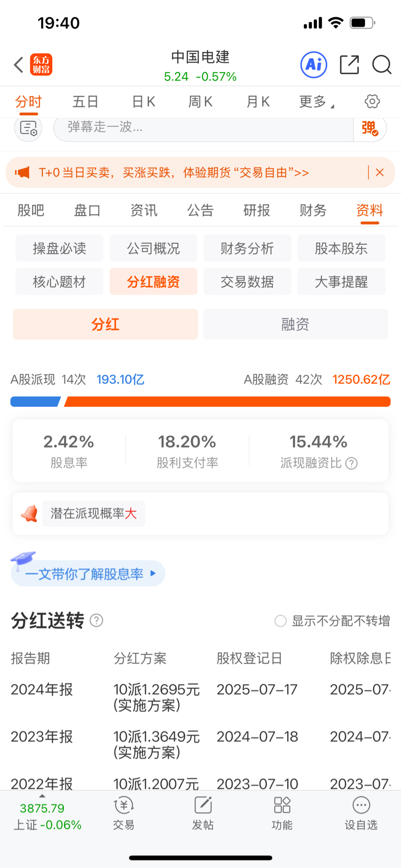Tap the 弹幕走一波 input field
The image size is (401, 868).
(x=204, y=128)
